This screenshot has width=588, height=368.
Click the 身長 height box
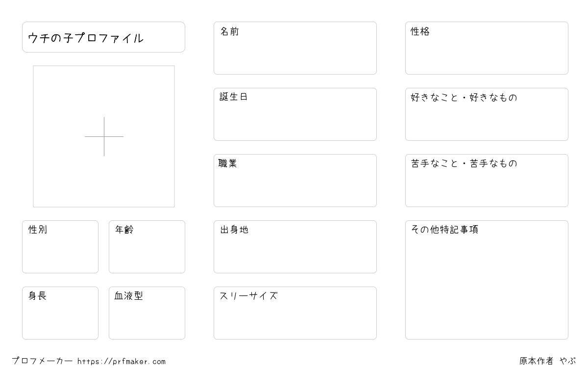click(60, 313)
